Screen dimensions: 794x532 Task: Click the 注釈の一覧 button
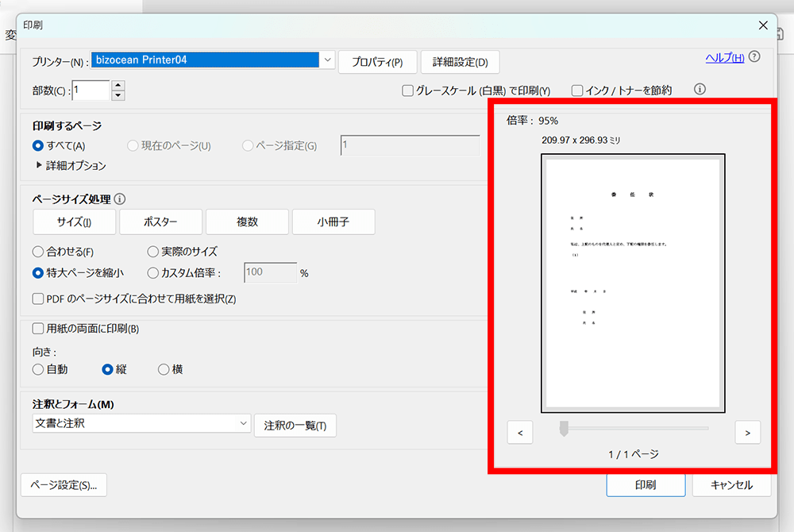(x=295, y=425)
